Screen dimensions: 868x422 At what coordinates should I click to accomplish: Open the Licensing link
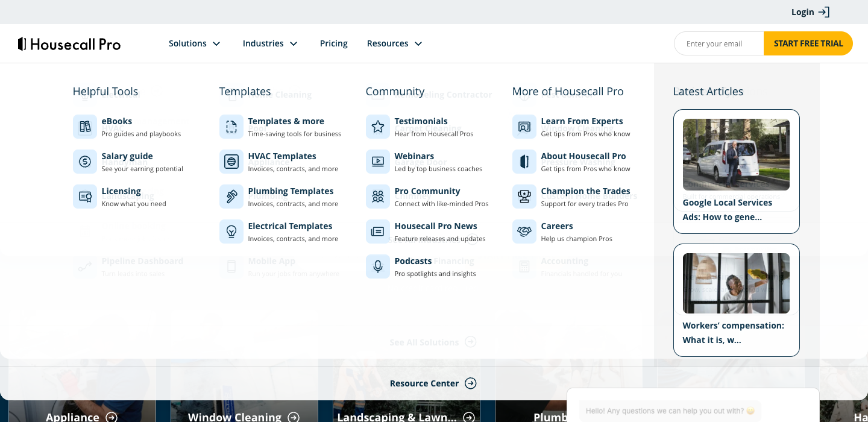pos(121,191)
